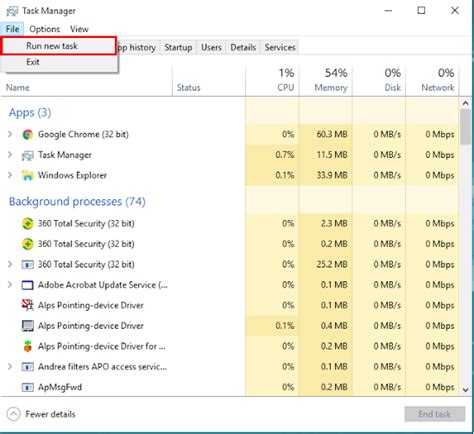Expand the Windows Explorer process group
Image resolution: width=474 pixels, height=434 pixels.
[x=10, y=175]
